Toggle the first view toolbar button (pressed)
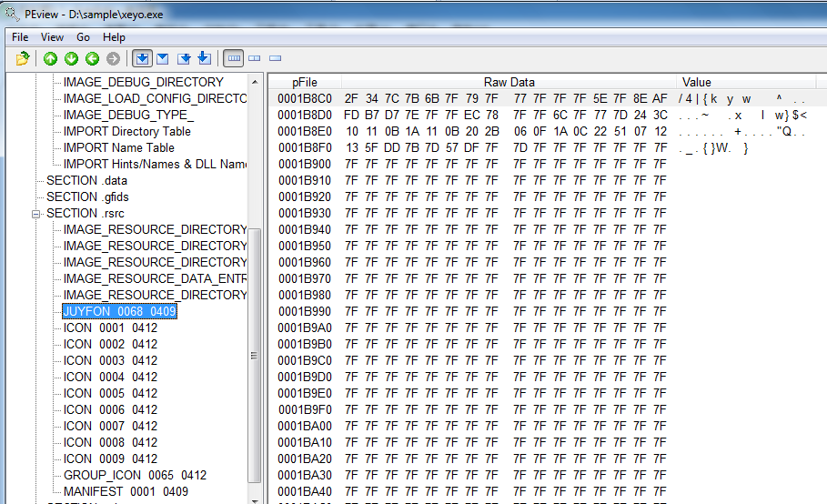This screenshot has height=504, width=827. tap(142, 58)
